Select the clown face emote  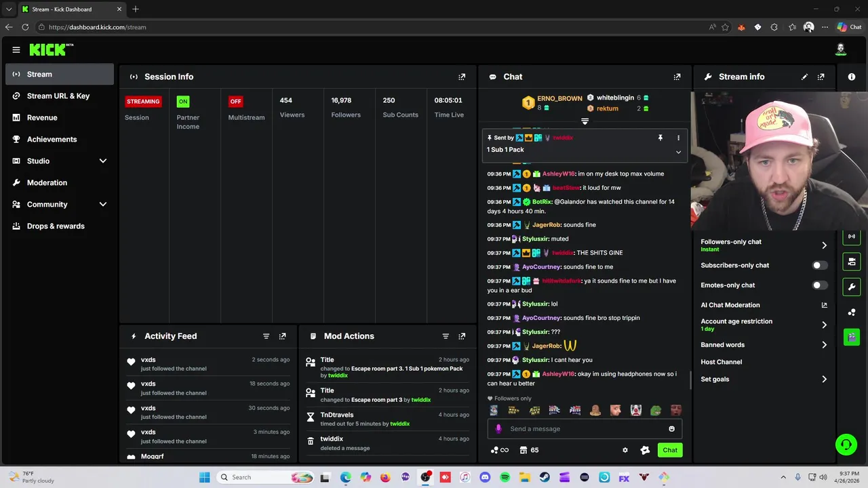point(635,410)
